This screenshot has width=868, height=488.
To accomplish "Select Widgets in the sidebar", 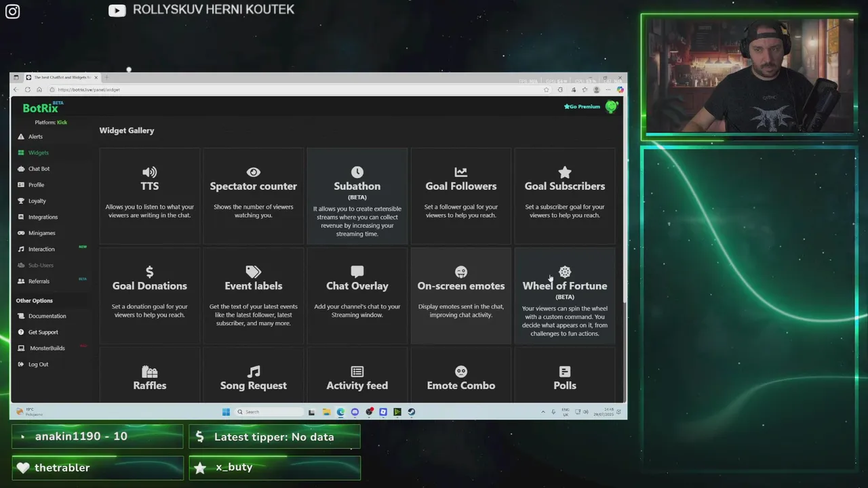I will [38, 152].
